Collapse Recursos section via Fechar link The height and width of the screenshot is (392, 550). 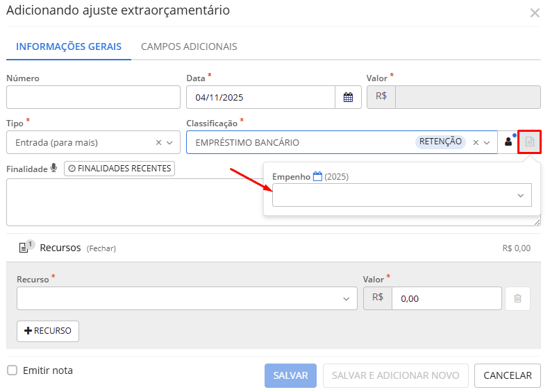coord(101,248)
